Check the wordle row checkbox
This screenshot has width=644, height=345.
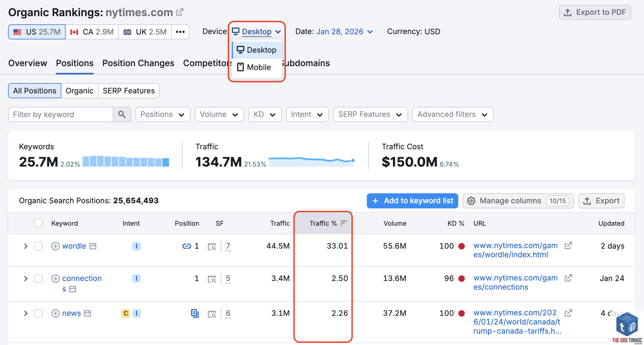[x=38, y=246]
